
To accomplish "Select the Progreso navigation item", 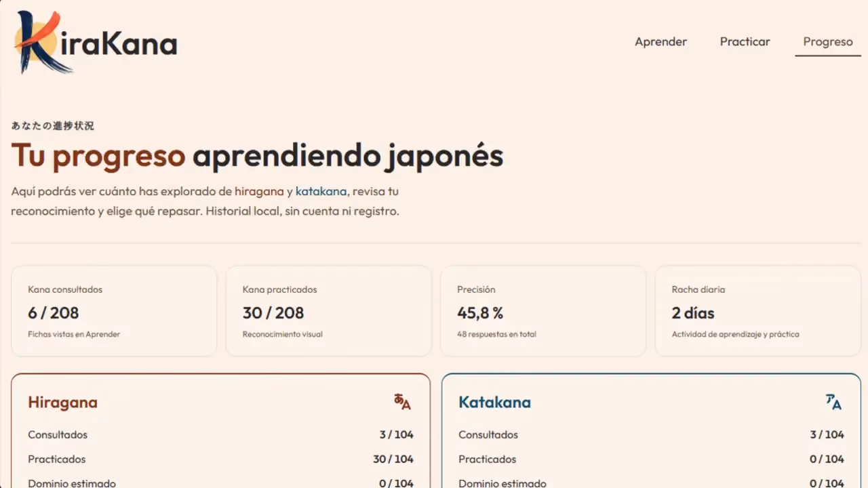I will point(828,41).
